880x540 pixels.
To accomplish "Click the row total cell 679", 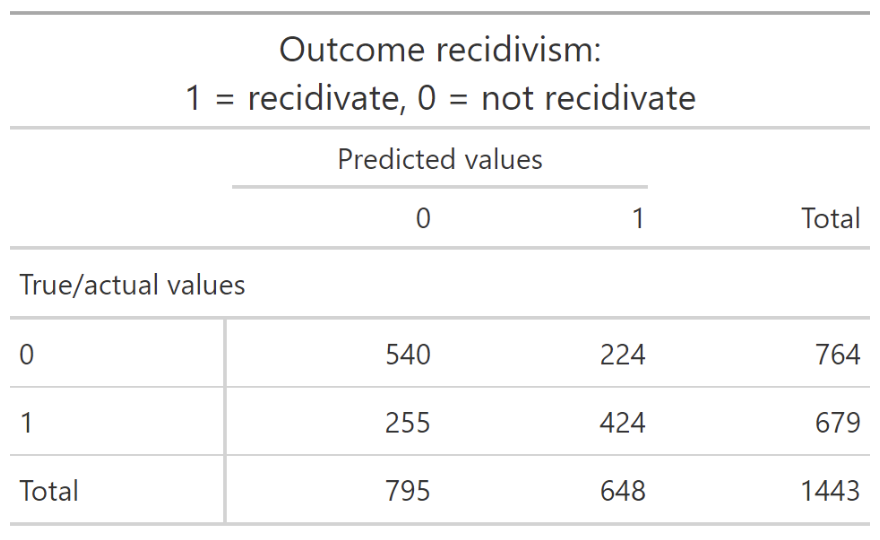I will (x=838, y=422).
